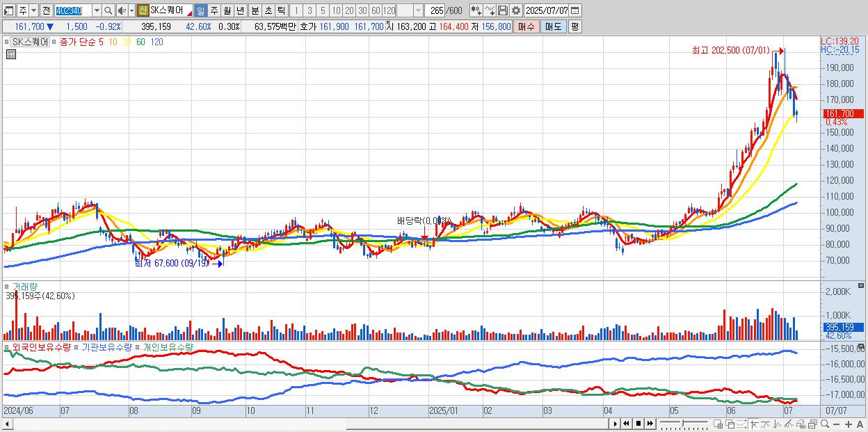Click the play button in playback controls

point(616,424)
